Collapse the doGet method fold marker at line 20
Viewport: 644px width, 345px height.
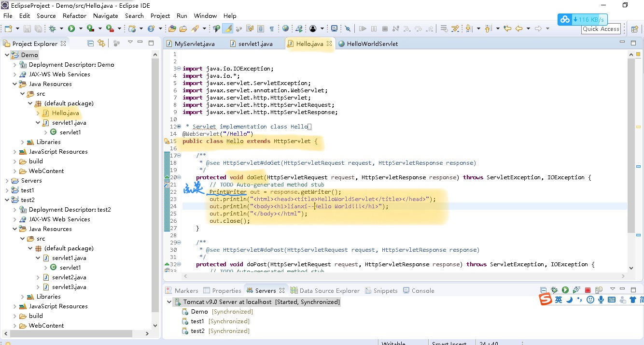click(179, 177)
